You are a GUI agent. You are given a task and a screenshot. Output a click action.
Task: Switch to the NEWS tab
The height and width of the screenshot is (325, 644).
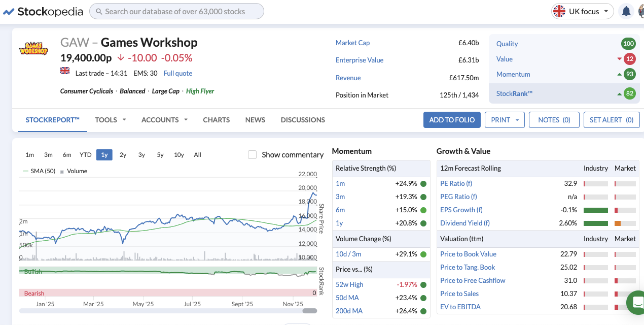point(255,120)
